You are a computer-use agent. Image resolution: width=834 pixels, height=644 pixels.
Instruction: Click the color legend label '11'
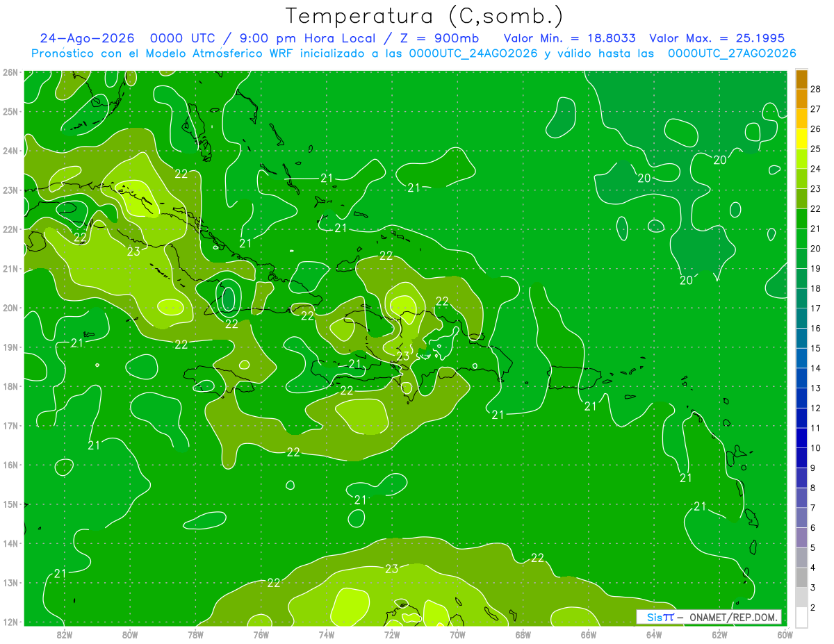pyautogui.click(x=815, y=428)
